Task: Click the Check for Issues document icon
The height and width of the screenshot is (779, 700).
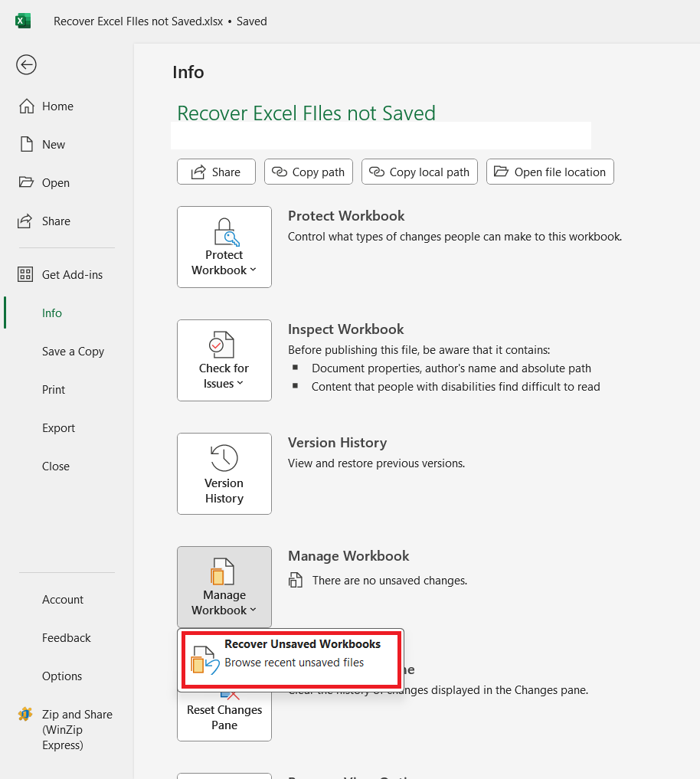Action: [221, 344]
